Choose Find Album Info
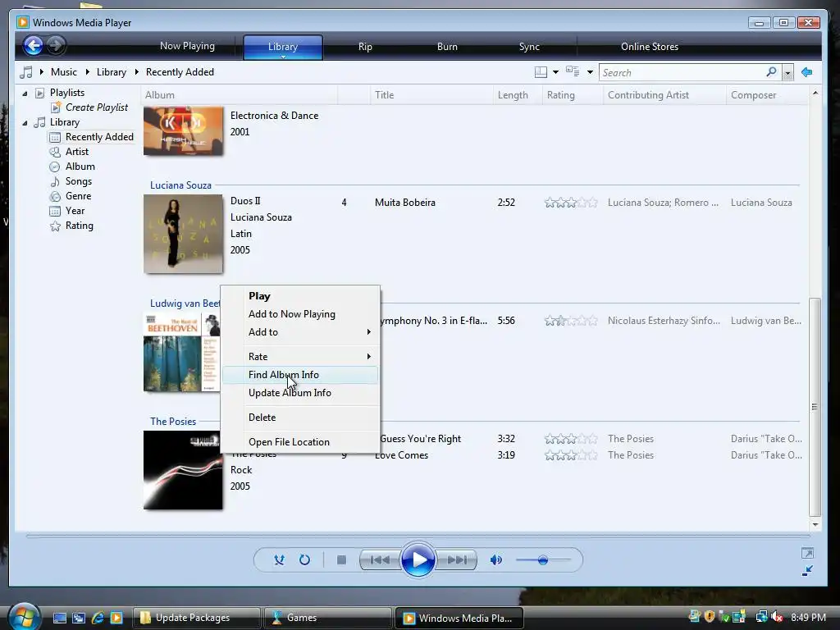 (300, 375)
